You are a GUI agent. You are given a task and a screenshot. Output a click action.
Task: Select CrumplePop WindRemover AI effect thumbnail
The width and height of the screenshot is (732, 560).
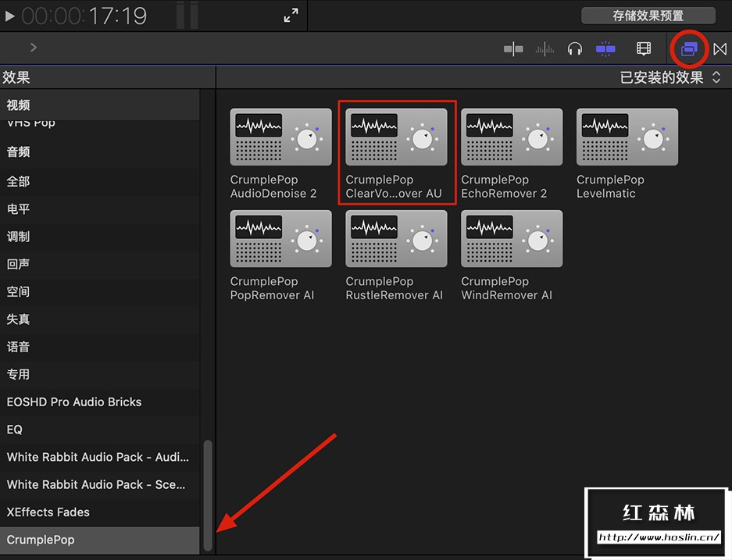[x=512, y=238]
